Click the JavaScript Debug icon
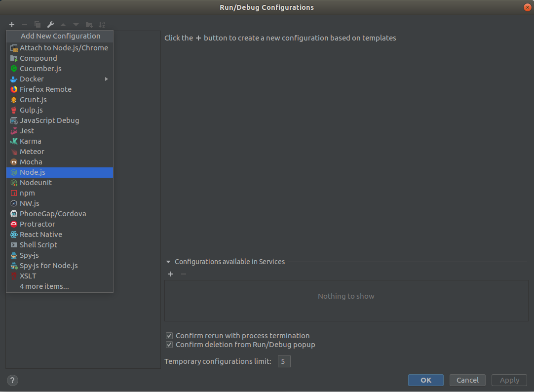Screen dimensions: 534x392 click(14, 120)
